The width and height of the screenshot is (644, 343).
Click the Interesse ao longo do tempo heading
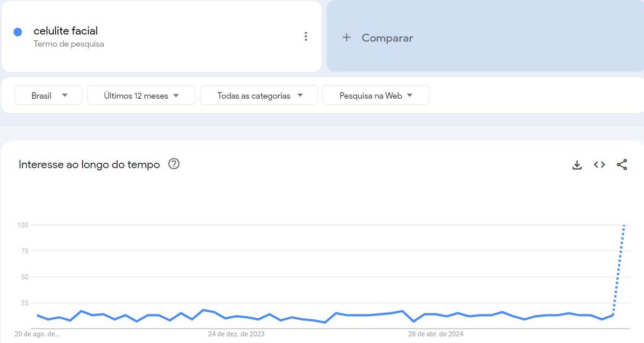[89, 165]
